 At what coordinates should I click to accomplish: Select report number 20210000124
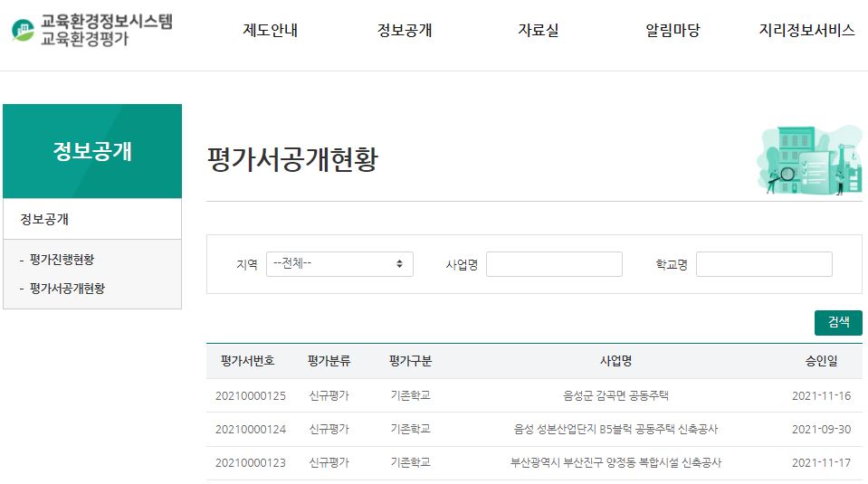(x=250, y=429)
